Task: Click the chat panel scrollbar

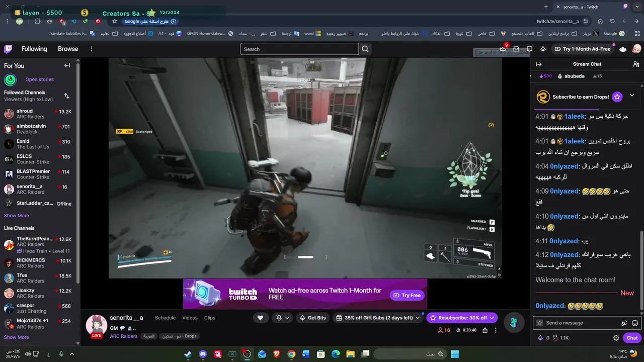Action: click(x=641, y=270)
